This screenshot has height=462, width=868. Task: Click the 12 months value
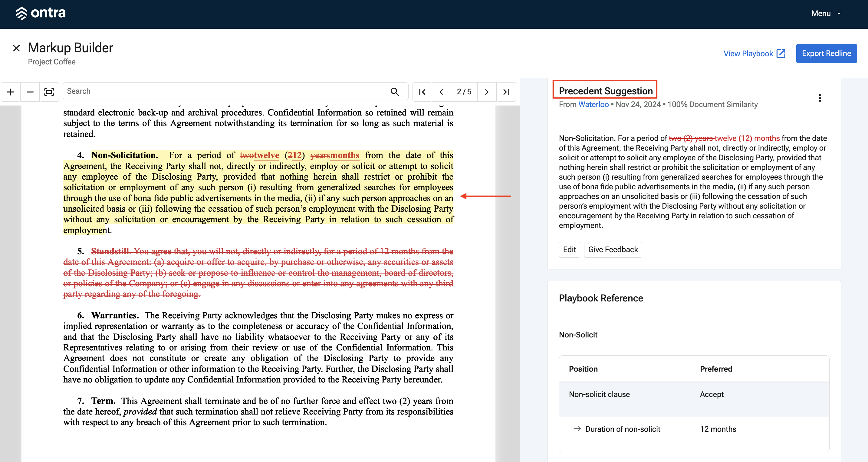(x=718, y=429)
